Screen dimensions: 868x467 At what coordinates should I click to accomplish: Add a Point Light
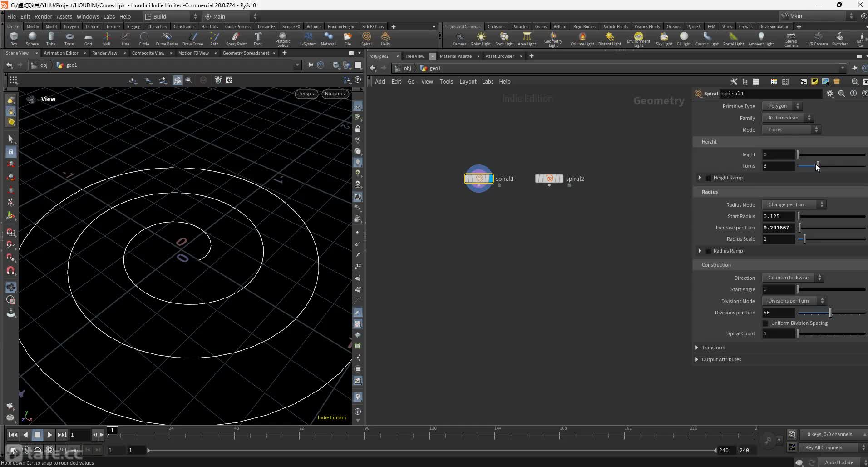point(481,39)
